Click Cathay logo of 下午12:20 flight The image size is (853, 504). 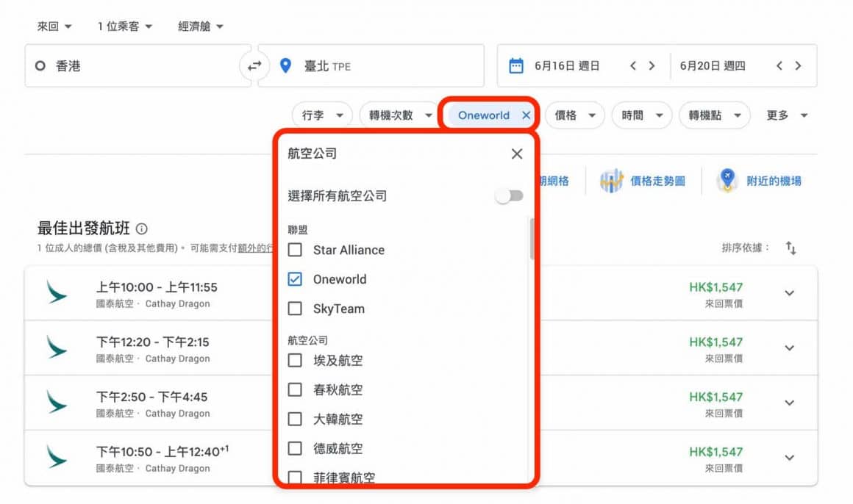coord(56,348)
